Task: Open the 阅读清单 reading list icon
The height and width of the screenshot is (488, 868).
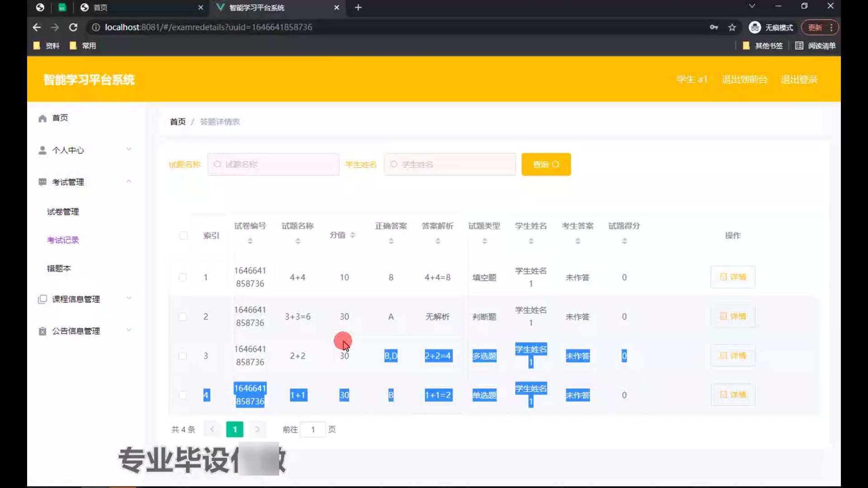Action: tap(799, 46)
